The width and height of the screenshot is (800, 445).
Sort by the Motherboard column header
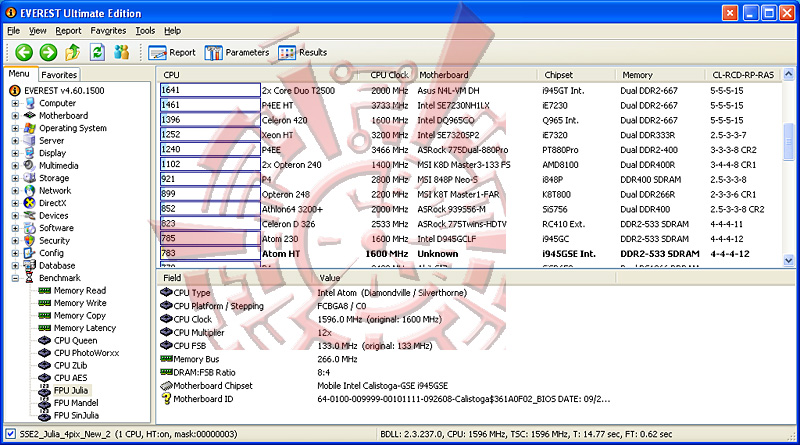(x=476, y=75)
